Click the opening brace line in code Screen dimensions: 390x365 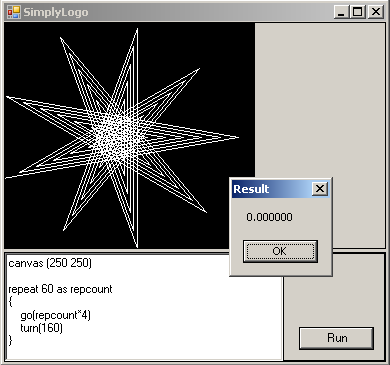point(11,302)
